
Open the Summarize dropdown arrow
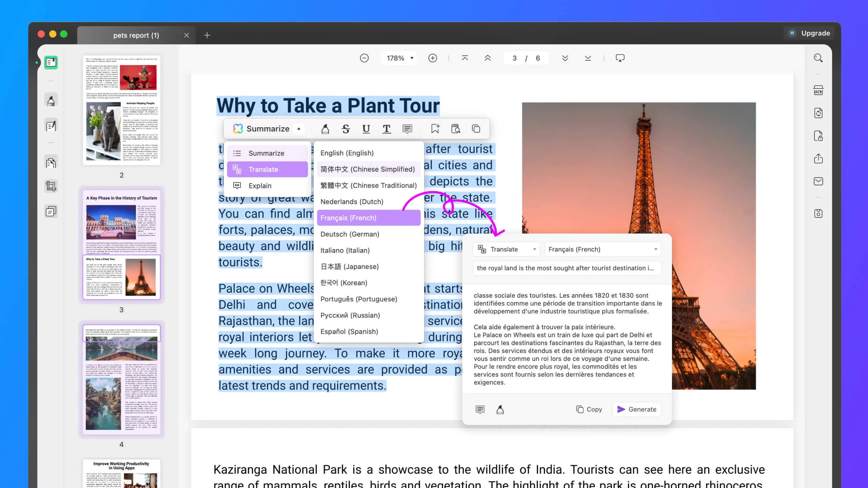[x=299, y=128]
